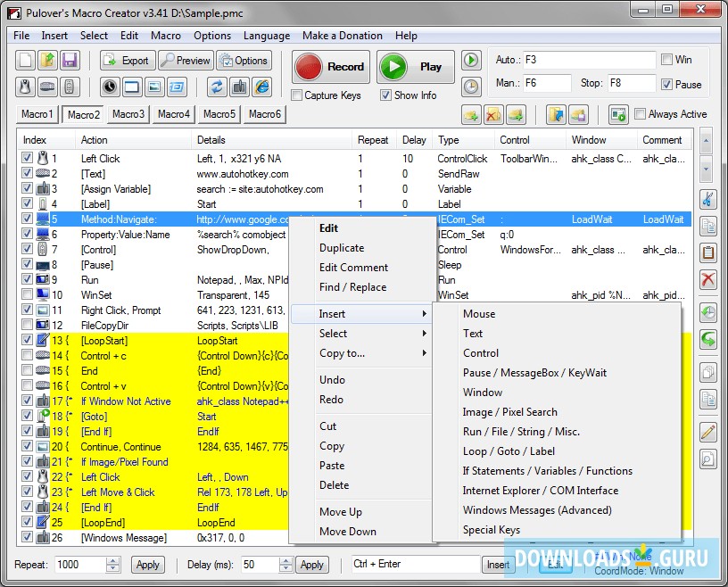Click the Preview button

coord(186,61)
